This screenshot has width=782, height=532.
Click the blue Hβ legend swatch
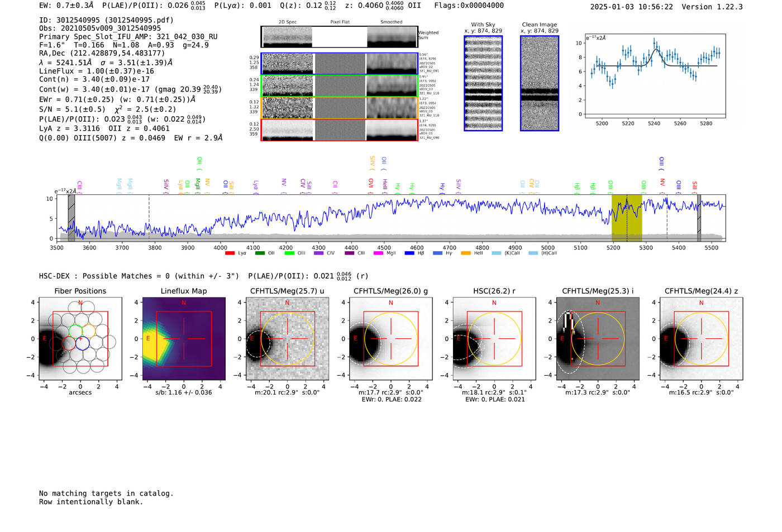409,253
